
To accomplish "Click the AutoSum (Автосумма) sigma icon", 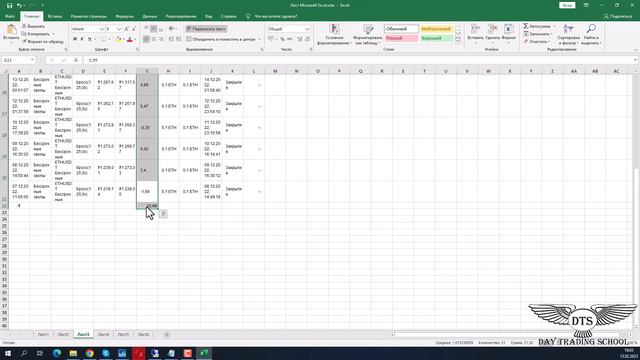I will point(526,26).
